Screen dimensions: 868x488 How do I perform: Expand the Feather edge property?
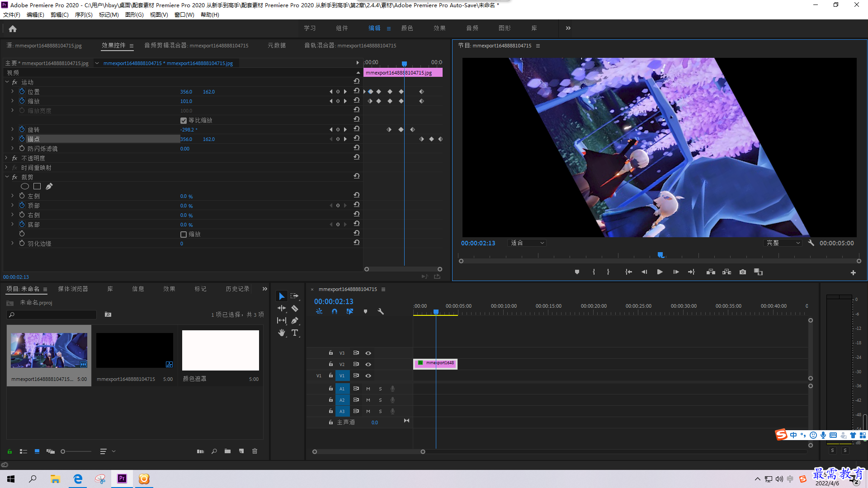pos(13,243)
